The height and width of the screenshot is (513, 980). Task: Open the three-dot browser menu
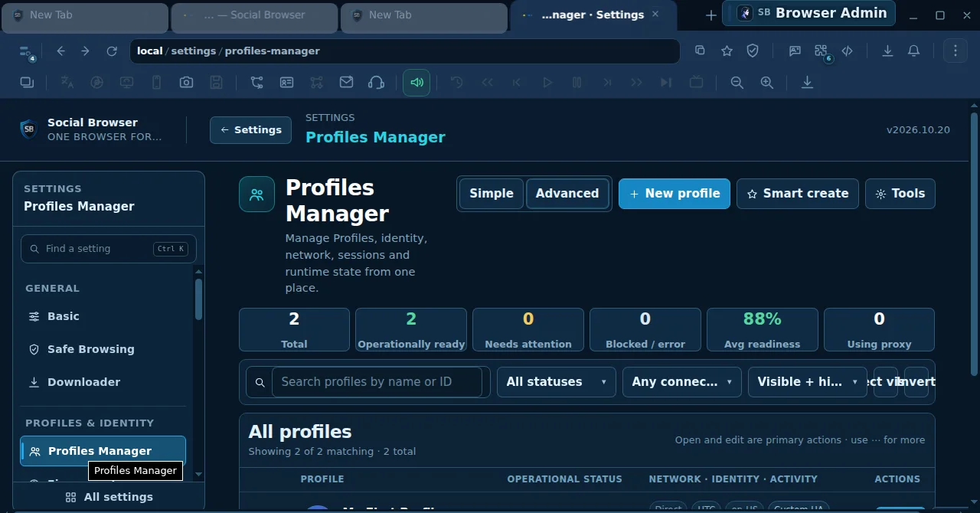coord(955,51)
